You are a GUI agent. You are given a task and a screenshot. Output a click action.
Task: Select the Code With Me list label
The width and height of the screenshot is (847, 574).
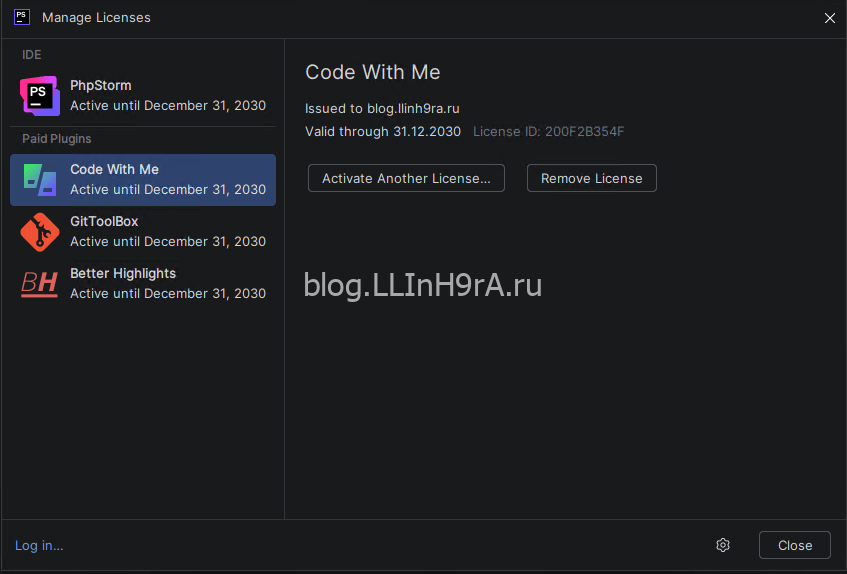[x=114, y=170]
